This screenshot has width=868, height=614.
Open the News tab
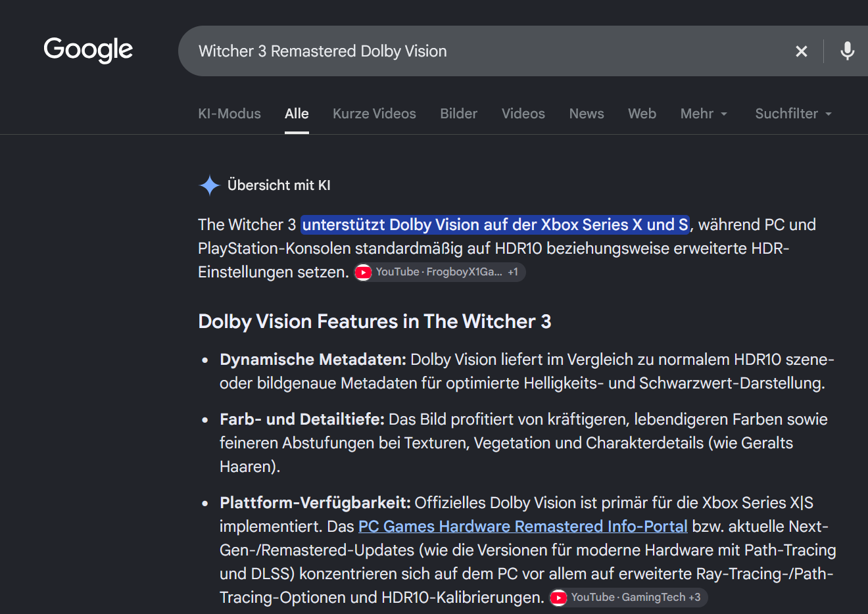coord(587,114)
